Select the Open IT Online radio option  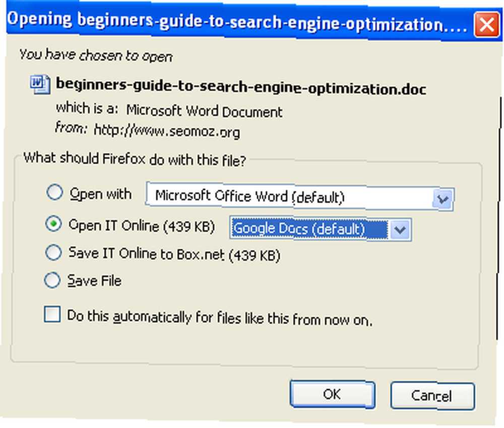53,224
